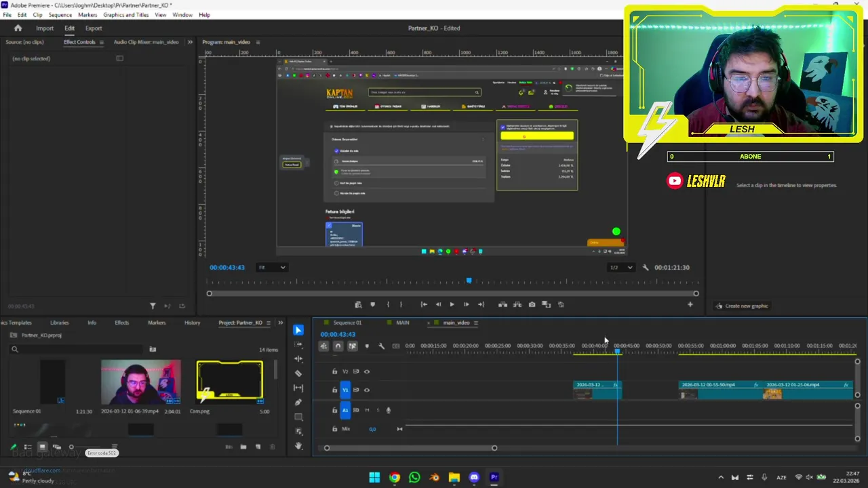Select the Rectangle shape tool
The width and height of the screenshot is (868, 488).
(298, 417)
